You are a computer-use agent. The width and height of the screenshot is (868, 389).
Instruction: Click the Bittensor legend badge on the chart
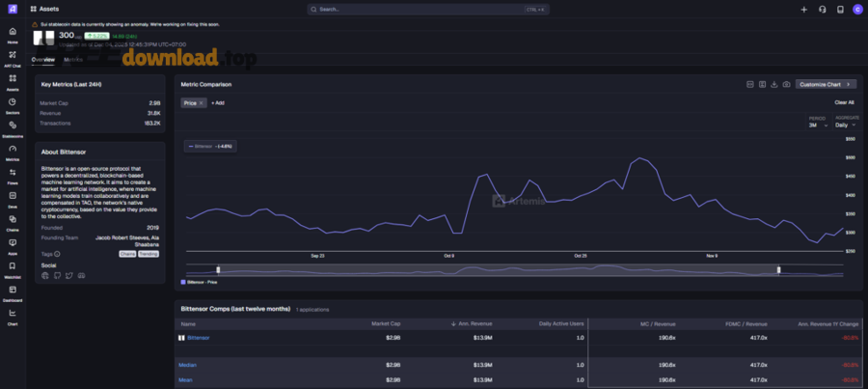click(x=210, y=147)
